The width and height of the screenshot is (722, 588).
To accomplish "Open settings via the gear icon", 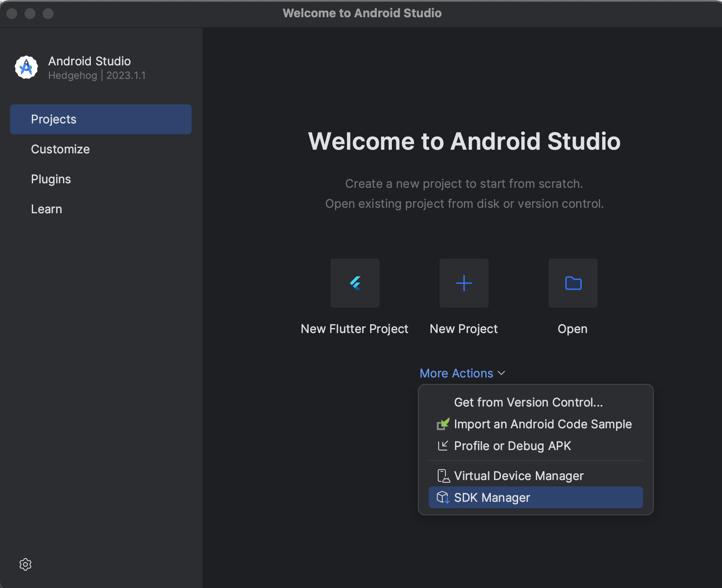I will [25, 564].
